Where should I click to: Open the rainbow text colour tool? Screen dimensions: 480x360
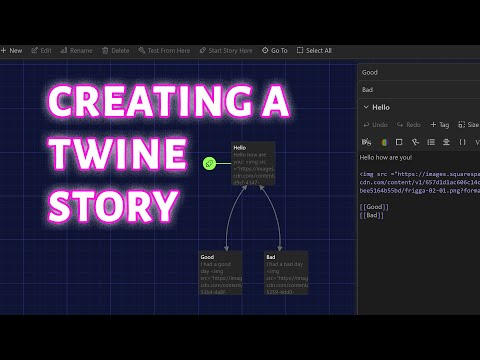click(384, 142)
